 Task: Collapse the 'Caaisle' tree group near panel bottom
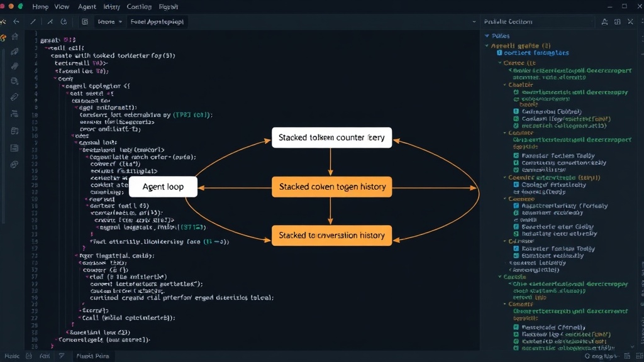[500, 277]
